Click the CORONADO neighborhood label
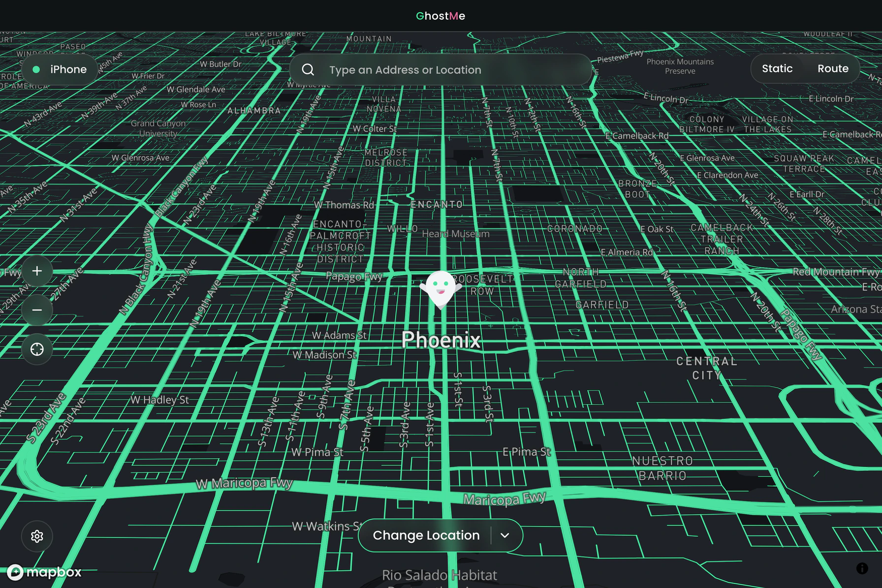 (575, 229)
